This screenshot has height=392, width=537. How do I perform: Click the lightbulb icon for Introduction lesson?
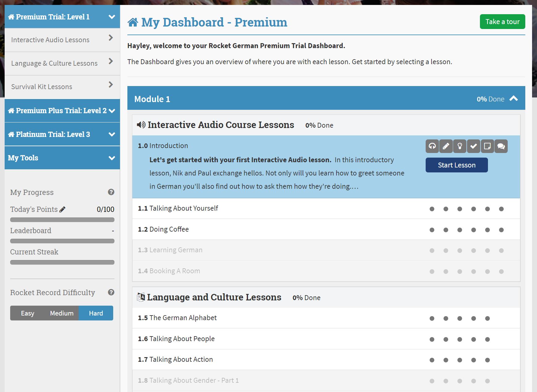pos(460,146)
